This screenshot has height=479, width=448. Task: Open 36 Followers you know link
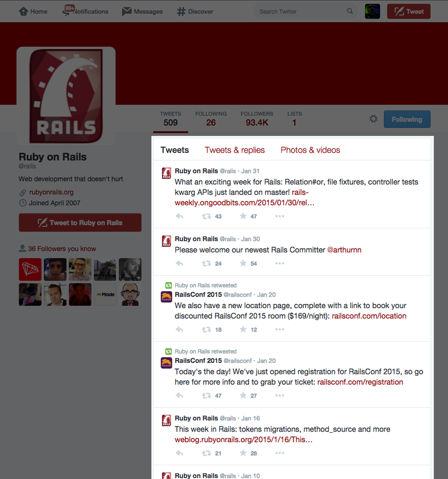pos(62,249)
